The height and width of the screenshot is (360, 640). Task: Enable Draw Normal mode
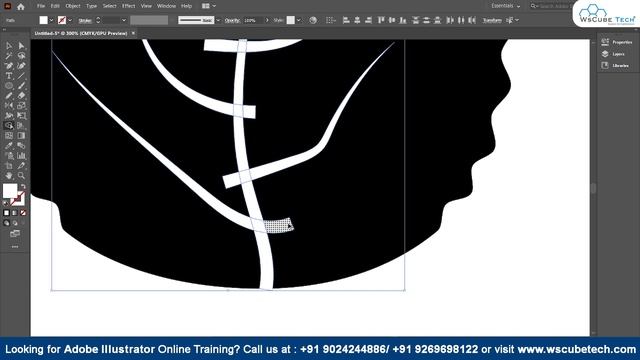6,223
